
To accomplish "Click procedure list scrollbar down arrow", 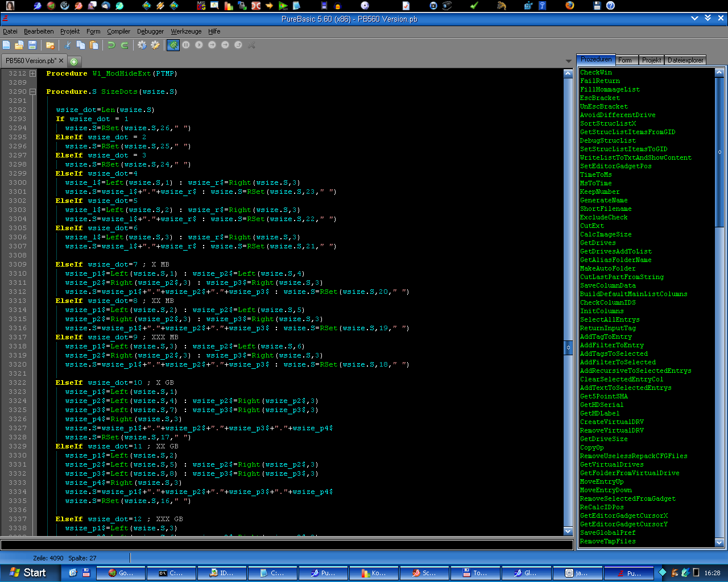I will pyautogui.click(x=719, y=543).
